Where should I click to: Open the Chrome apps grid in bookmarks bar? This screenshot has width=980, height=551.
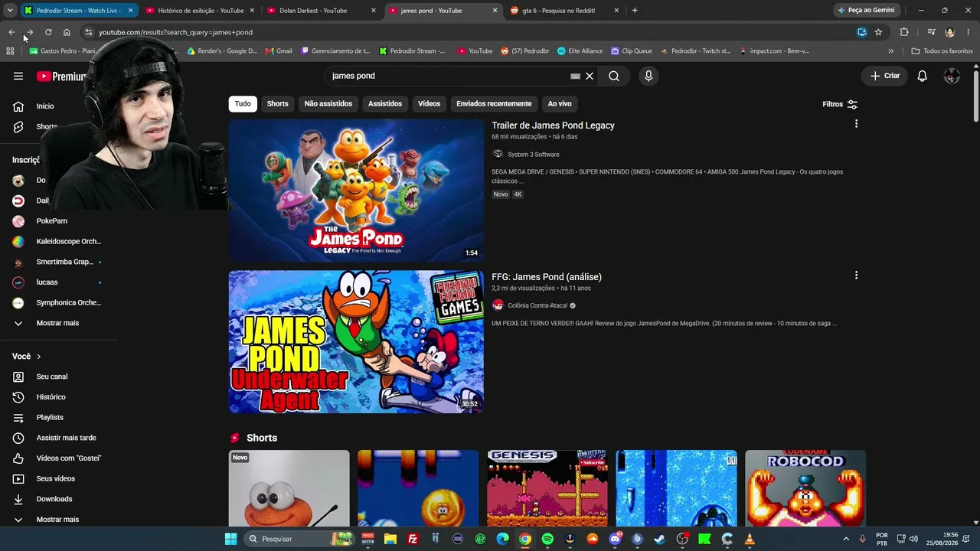tap(10, 51)
